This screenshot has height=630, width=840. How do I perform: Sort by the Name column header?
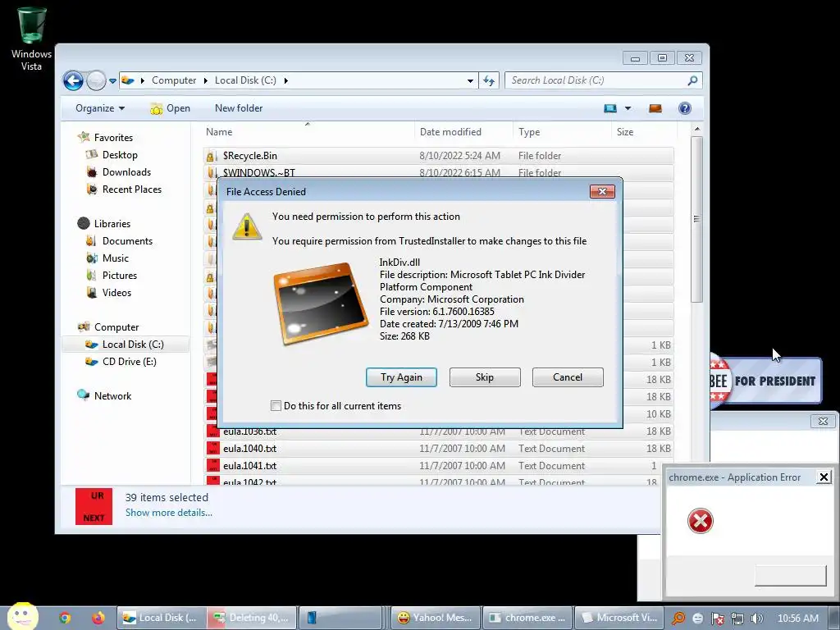308,132
